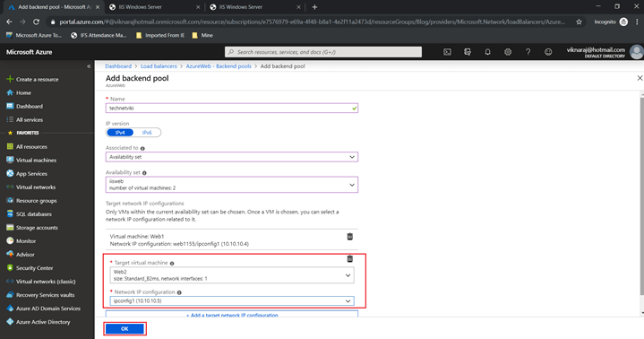Click info icon beside Target virtual machine

click(172, 264)
